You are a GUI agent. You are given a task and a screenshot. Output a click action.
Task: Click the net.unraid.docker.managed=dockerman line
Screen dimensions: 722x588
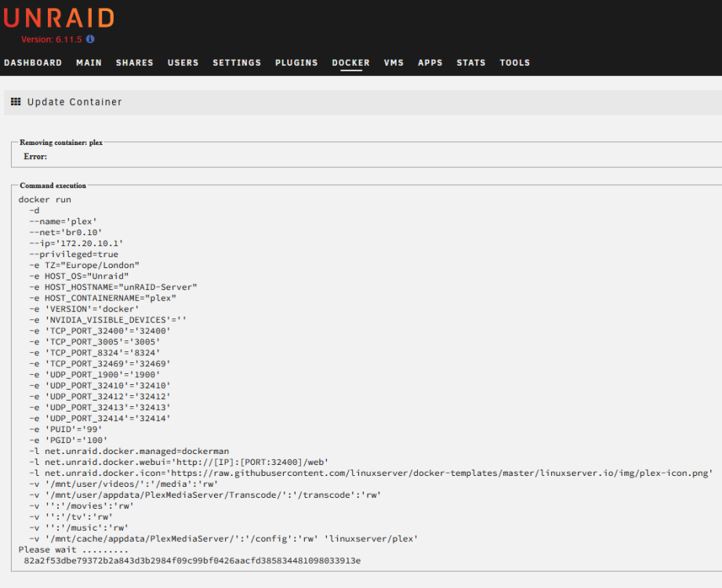(x=129, y=452)
